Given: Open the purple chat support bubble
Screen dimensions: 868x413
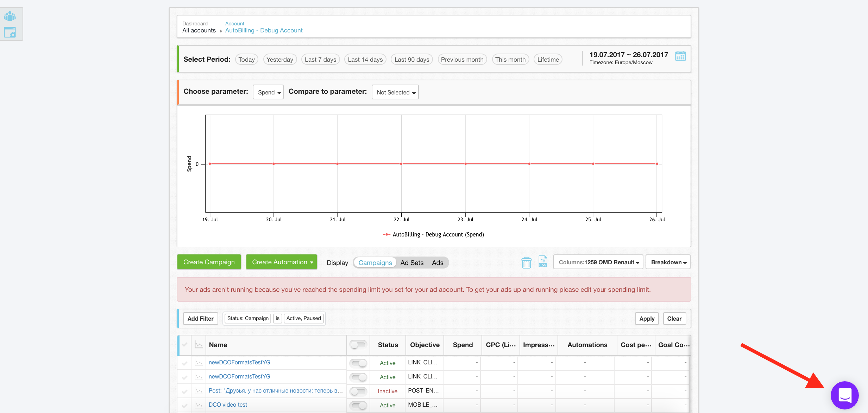Looking at the screenshot, I should [844, 395].
